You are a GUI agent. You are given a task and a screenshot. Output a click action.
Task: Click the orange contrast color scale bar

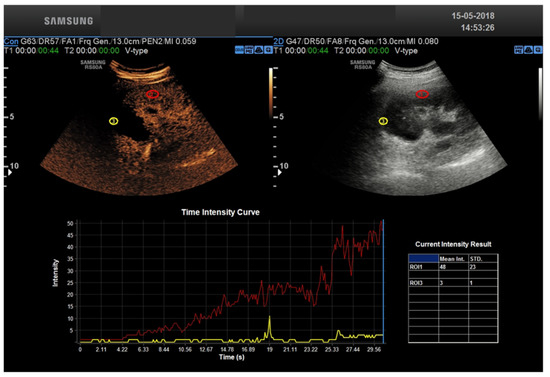click(x=271, y=93)
